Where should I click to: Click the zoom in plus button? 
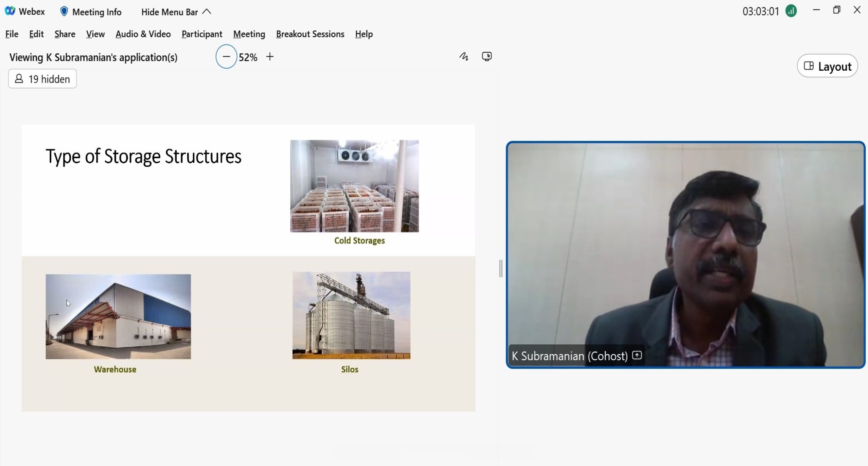tap(270, 57)
